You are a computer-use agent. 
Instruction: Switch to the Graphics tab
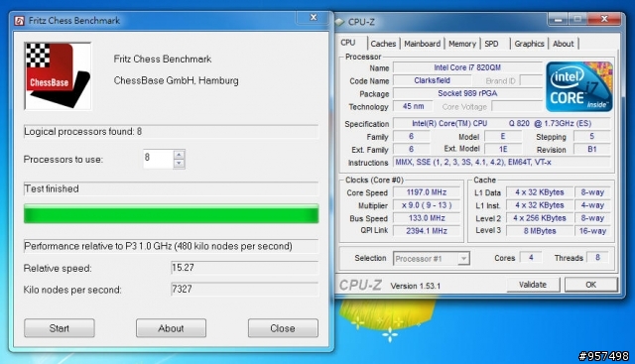[529, 44]
